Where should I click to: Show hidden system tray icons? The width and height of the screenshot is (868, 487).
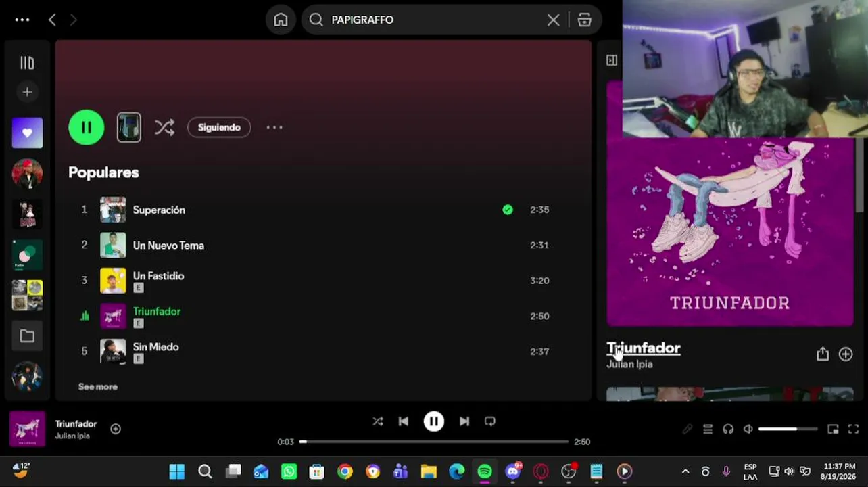[685, 471]
